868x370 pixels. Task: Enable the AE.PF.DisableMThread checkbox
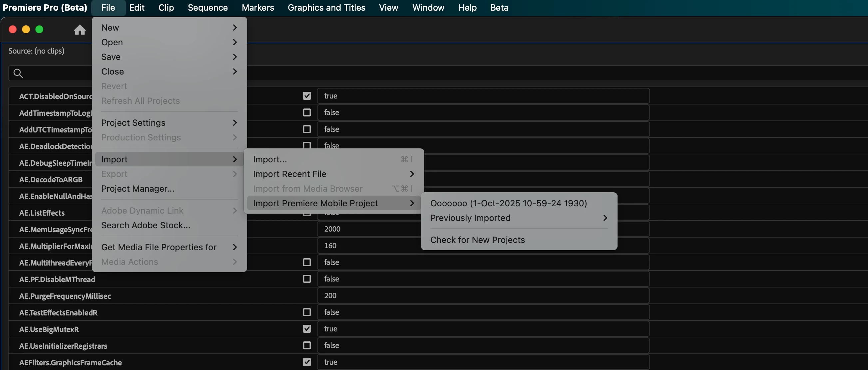click(x=307, y=279)
